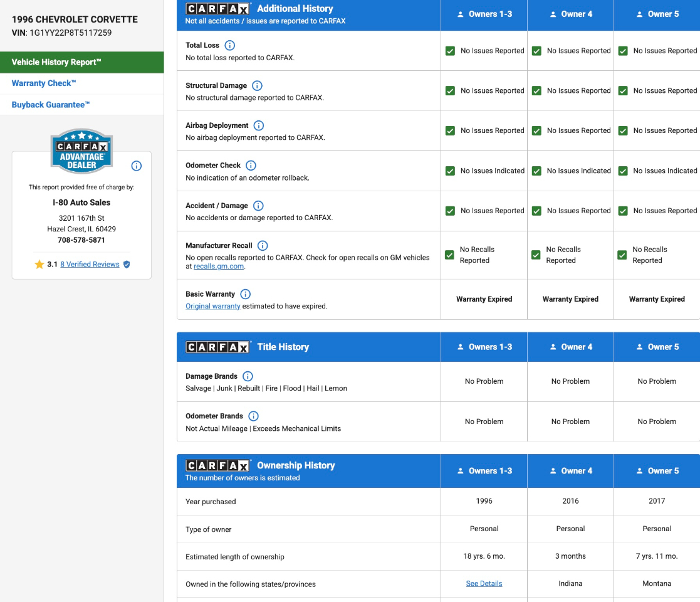
Task: Show the Odometer Check info tooltip
Action: point(251,166)
